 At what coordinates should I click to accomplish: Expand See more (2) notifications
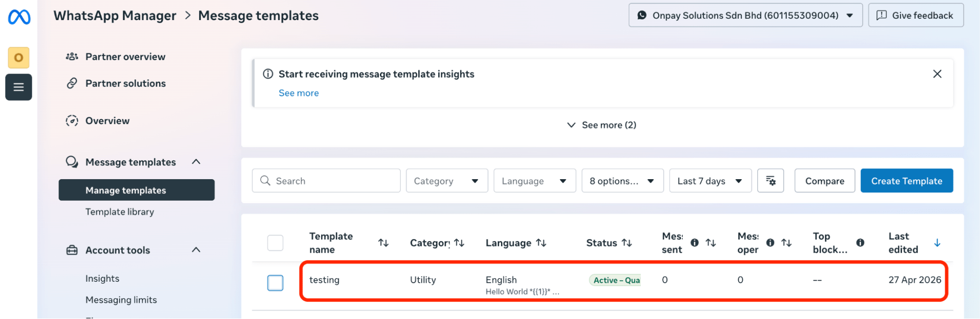pos(602,125)
